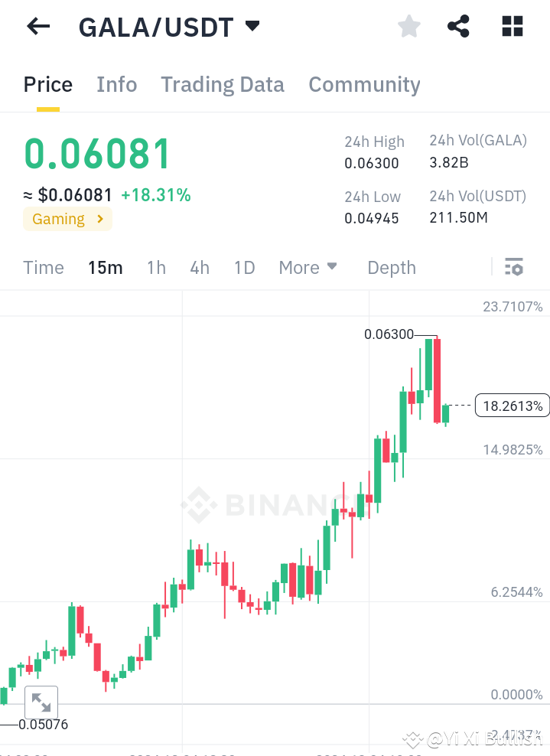Image resolution: width=550 pixels, height=756 pixels.
Task: Toggle the favorite star for GALA/USDT
Action: (408, 26)
